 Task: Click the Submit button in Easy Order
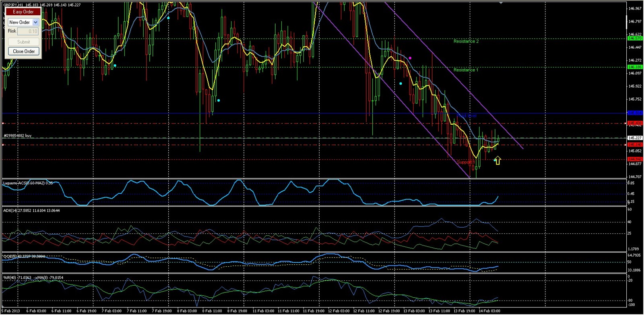pyautogui.click(x=24, y=42)
